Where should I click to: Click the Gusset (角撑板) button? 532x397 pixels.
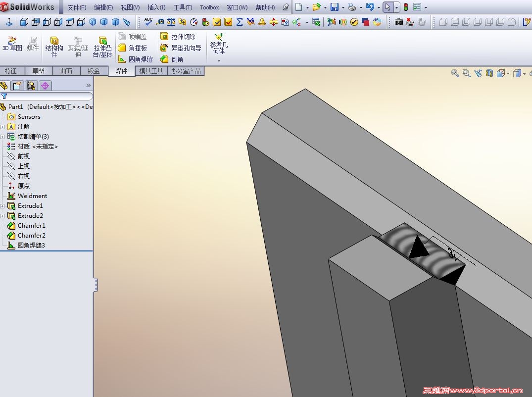pos(133,48)
